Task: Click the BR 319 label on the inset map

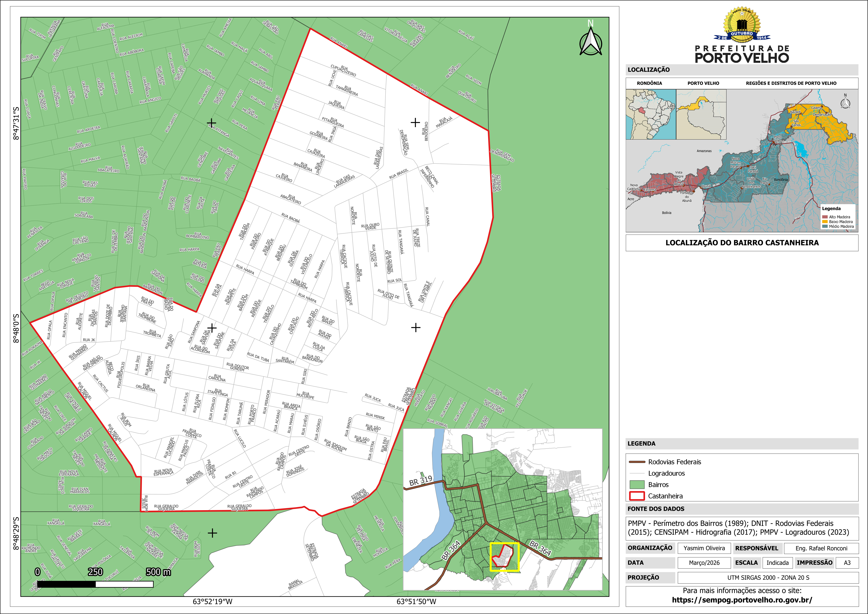Action: [420, 480]
